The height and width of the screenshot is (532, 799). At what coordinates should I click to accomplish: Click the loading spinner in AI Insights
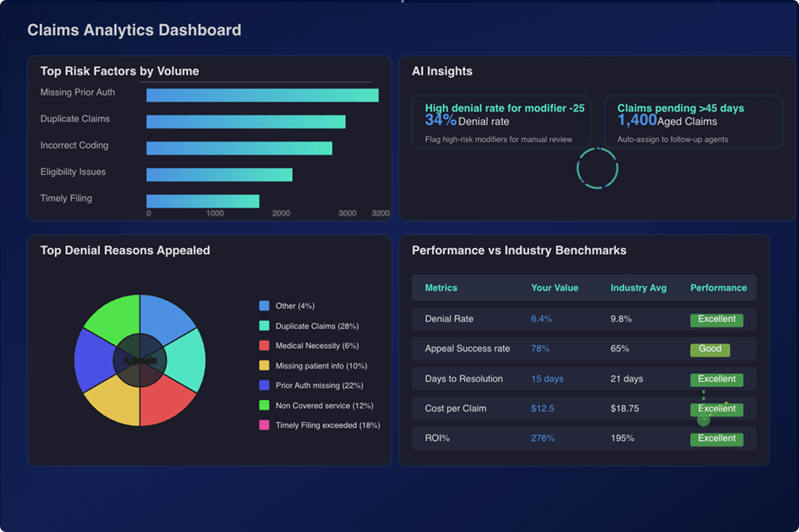597,168
